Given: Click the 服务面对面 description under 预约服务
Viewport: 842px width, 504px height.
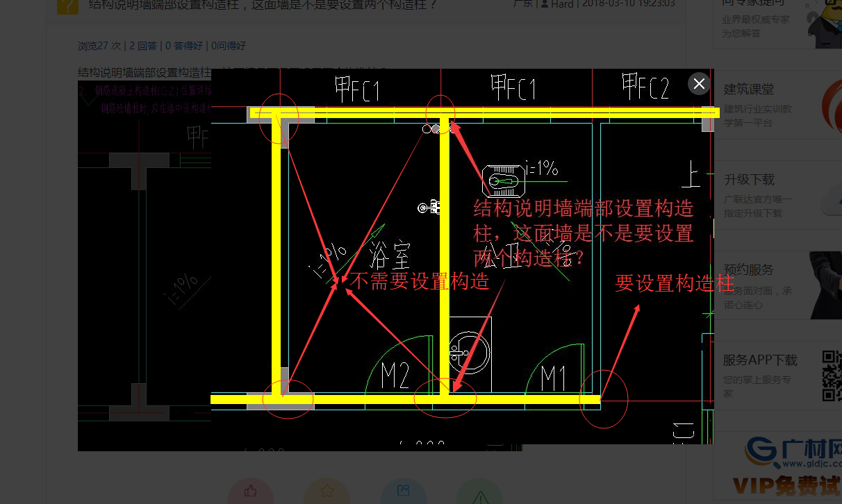Looking at the screenshot, I should click(x=758, y=297).
